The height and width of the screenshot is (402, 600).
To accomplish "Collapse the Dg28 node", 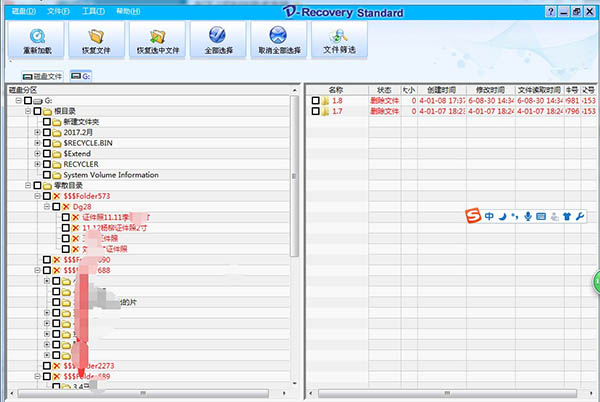I will click(x=47, y=207).
